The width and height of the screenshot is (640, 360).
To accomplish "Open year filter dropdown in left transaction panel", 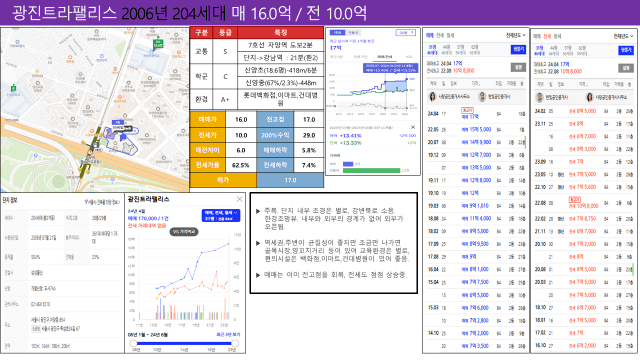I will 516,36.
